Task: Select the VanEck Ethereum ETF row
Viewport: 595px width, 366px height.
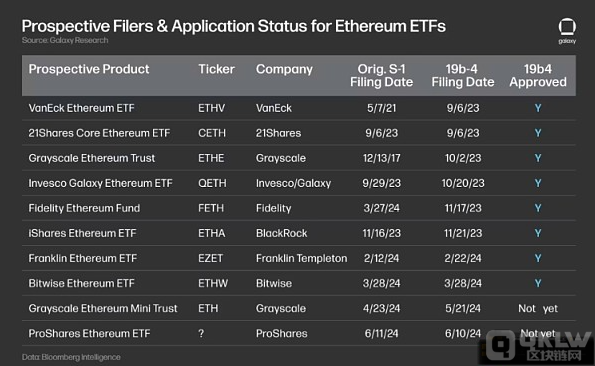Action: pos(299,108)
